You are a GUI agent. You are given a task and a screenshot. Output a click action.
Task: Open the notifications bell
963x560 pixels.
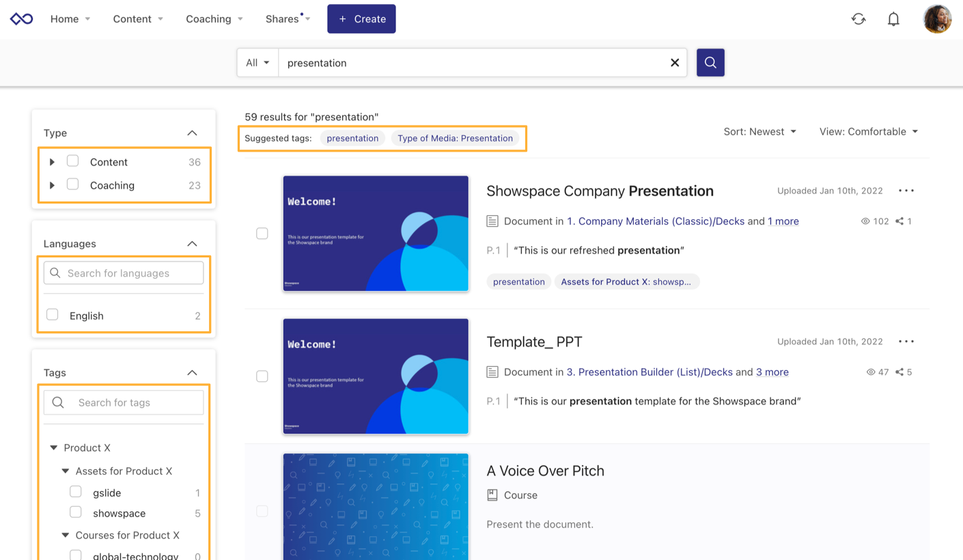pos(893,19)
